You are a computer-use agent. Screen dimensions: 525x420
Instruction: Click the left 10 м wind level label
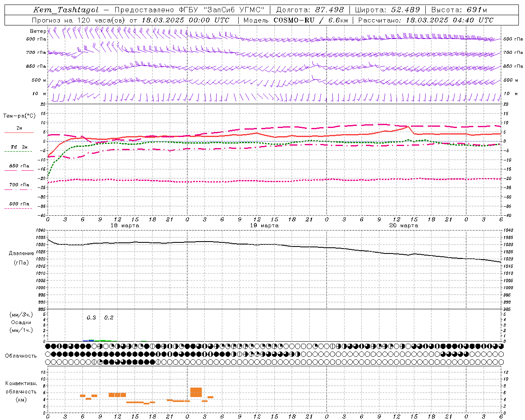[x=39, y=94]
